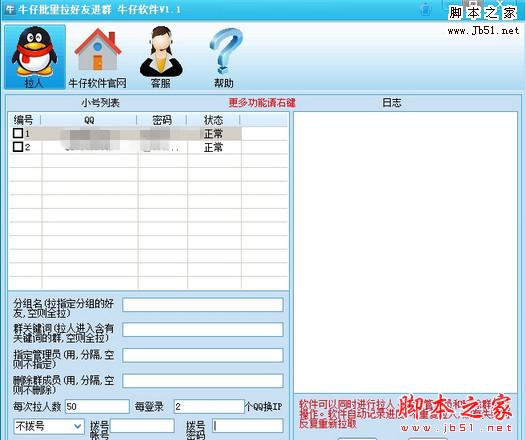
Task: Open the 拉人 penguin tool
Action: coord(35,57)
